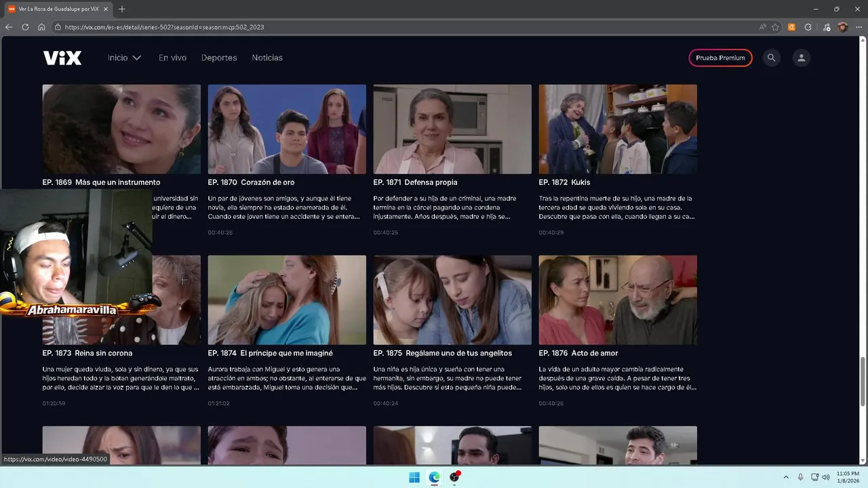
Task: Click title EP. 1875 Regálame uno de tus angelitos
Action: [443, 353]
